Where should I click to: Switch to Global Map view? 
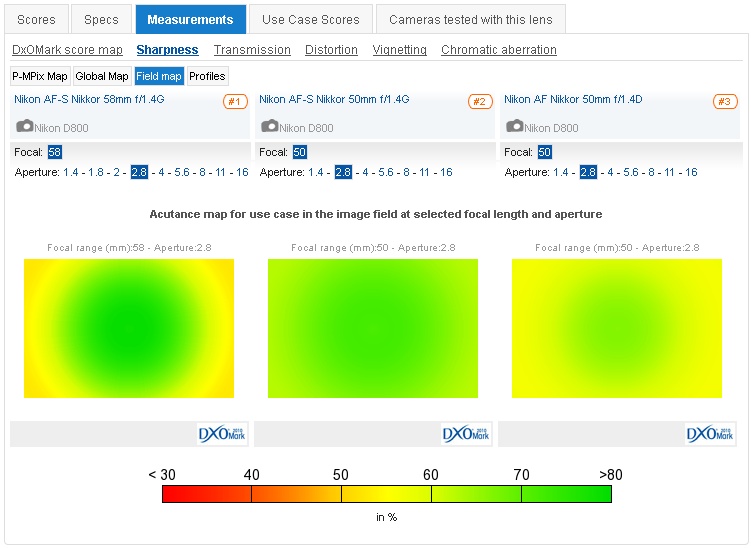[x=102, y=76]
